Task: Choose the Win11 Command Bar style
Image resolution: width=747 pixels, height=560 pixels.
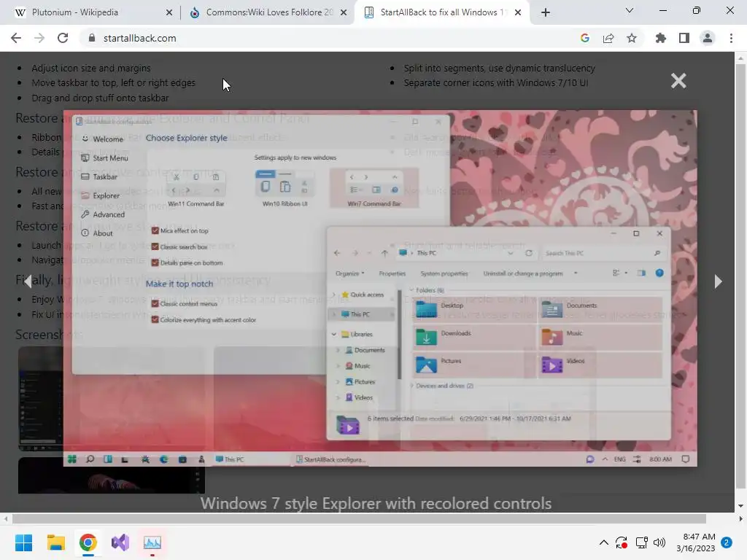Action: pyautogui.click(x=196, y=189)
